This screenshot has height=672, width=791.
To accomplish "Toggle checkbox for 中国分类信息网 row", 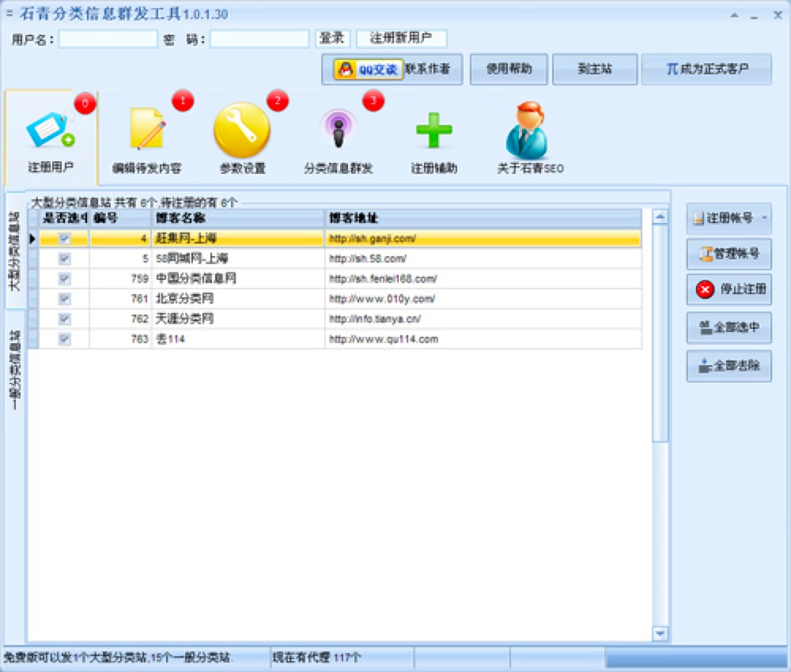I will click(64, 279).
